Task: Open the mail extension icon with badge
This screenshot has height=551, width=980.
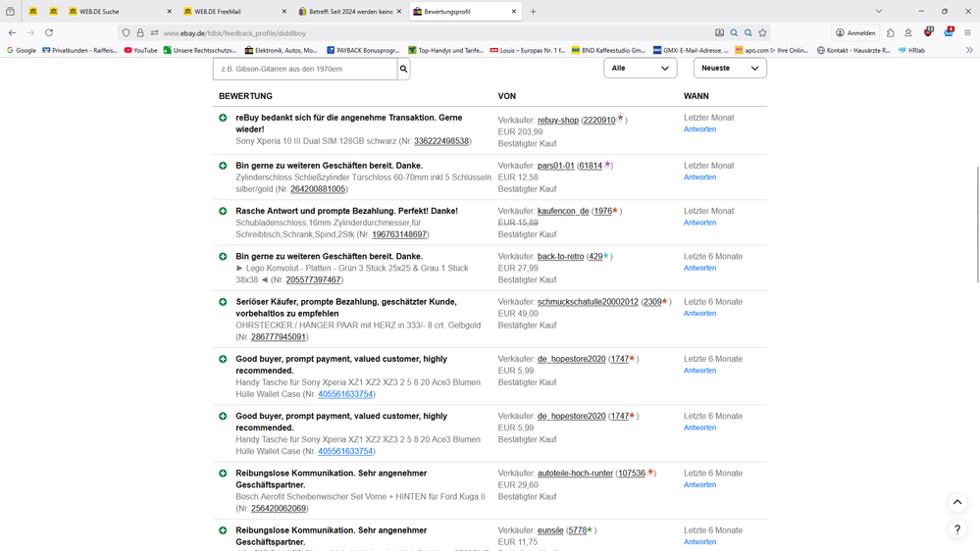Action: [949, 31]
